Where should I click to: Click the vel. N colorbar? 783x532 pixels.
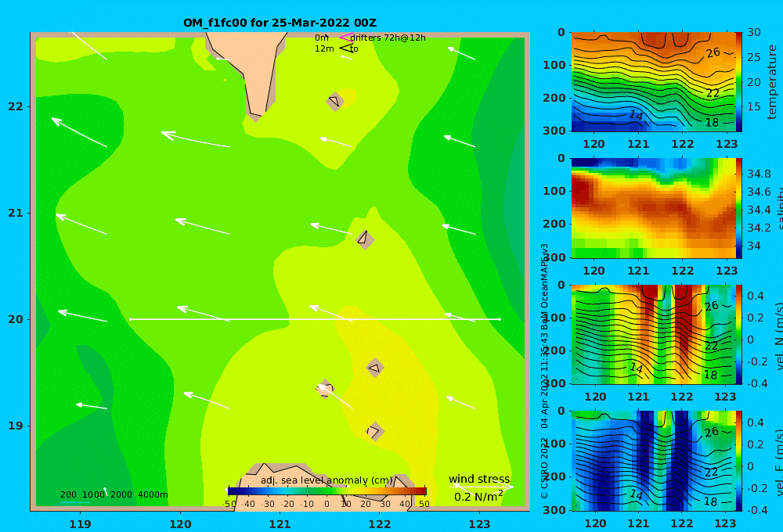tap(738, 334)
